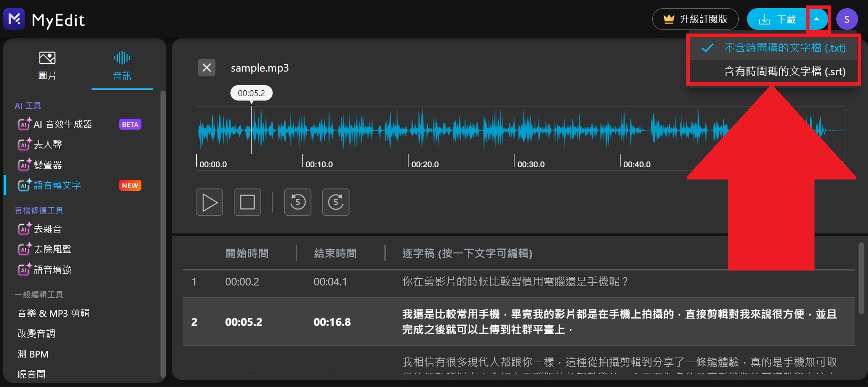Click the 00:10.0 timeline label

[x=319, y=164]
